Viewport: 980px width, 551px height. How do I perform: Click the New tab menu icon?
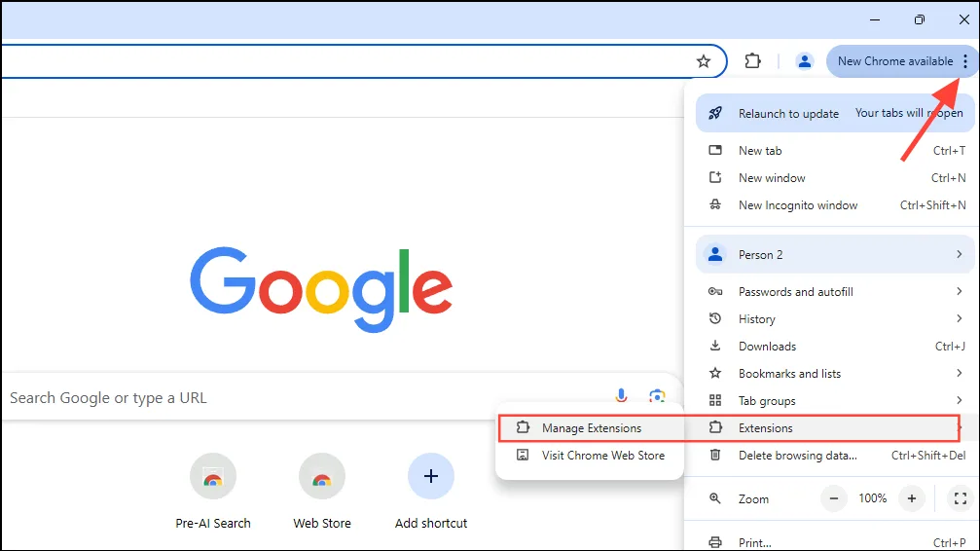[x=715, y=150]
